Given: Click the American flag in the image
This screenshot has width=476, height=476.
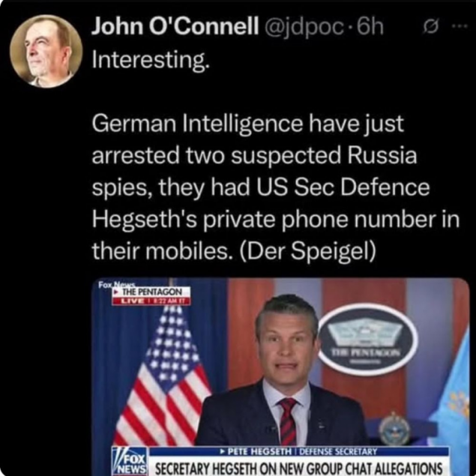Looking at the screenshot, I should click(160, 375).
